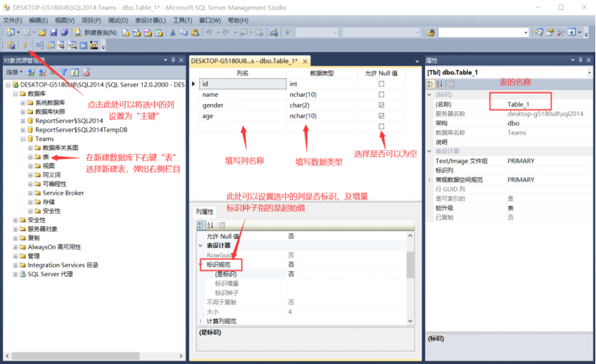Click the Integration Services 目录 node
Viewport: 596px width, 364px height.
point(63,265)
